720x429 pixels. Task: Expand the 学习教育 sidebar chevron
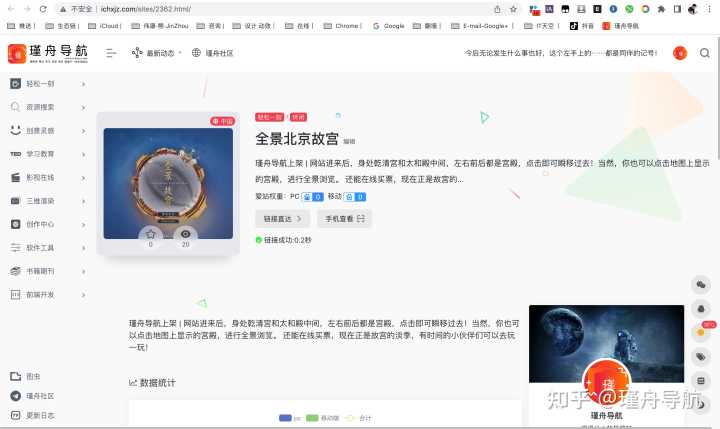pyautogui.click(x=83, y=154)
